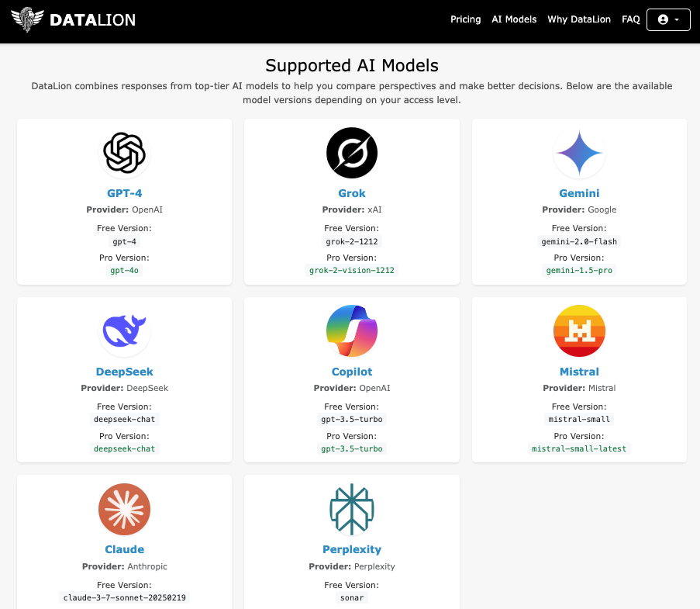
Task: Select the grok-2-vision-1212 code
Action: coord(352,270)
